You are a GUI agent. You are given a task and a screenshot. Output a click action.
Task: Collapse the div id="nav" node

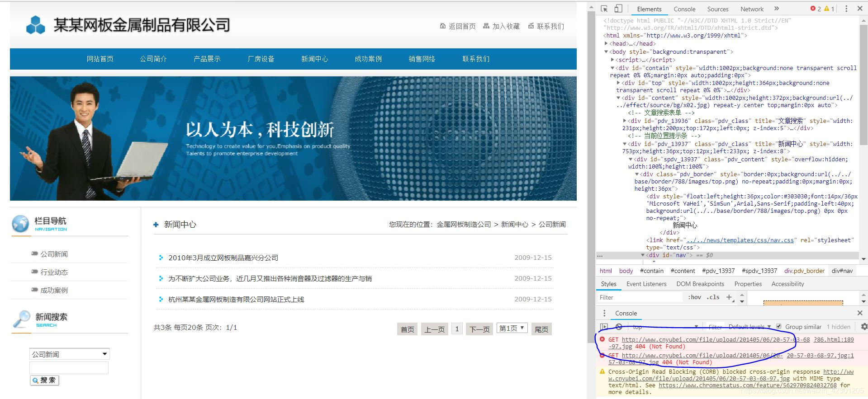point(643,255)
